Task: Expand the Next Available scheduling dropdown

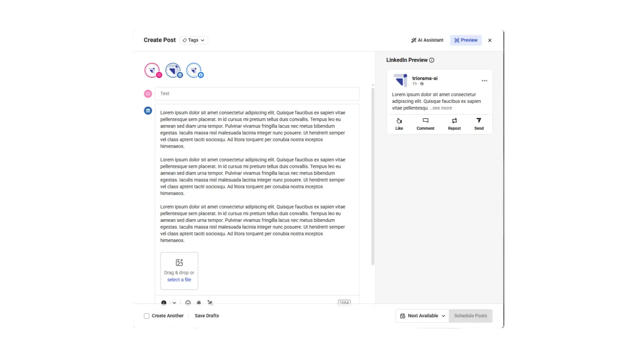Action: pos(422,316)
